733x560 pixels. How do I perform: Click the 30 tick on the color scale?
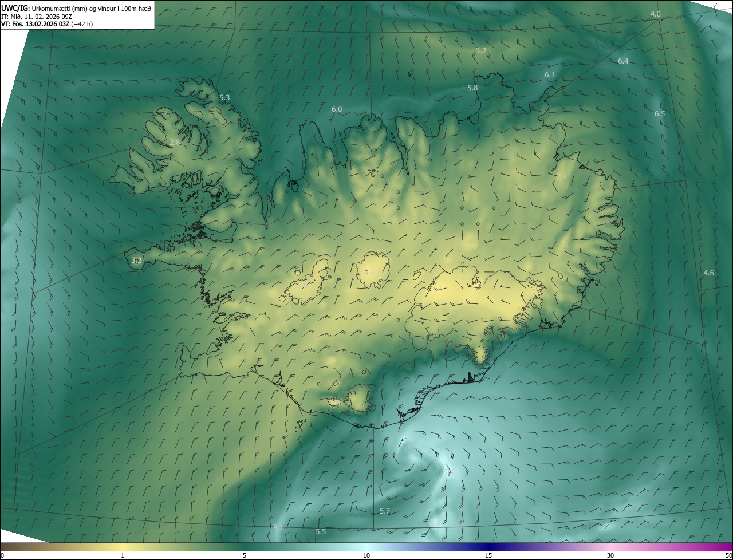pos(610,555)
